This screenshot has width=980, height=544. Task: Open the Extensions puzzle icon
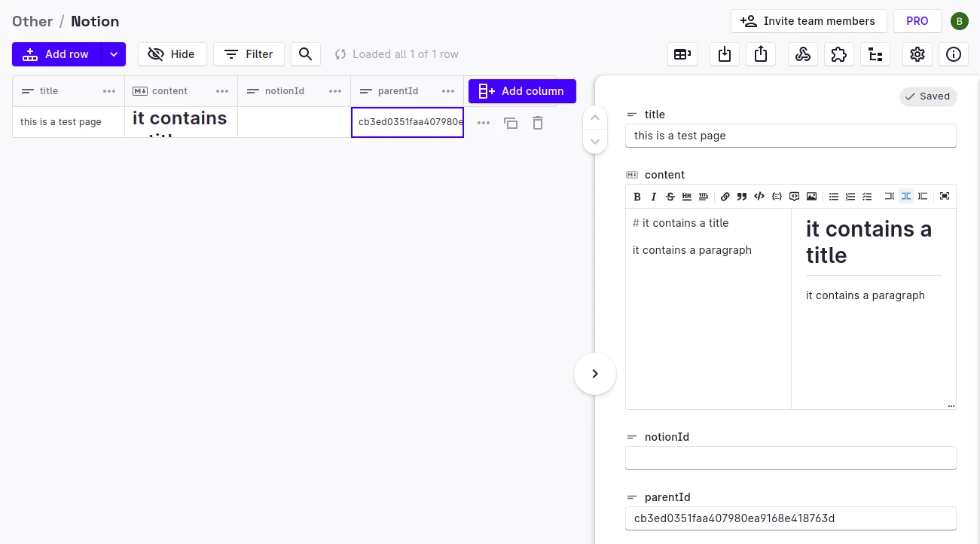839,54
